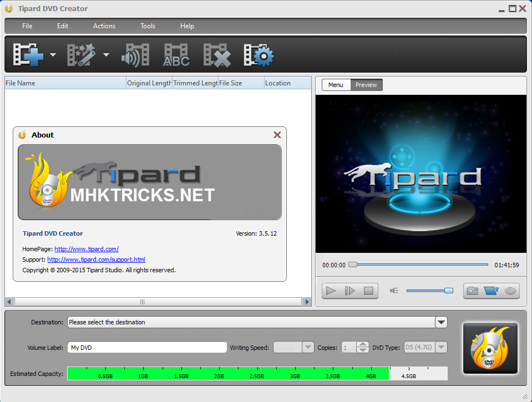The image size is (532, 402).
Task: Click the 00:00:00 current time text
Action: click(x=334, y=265)
